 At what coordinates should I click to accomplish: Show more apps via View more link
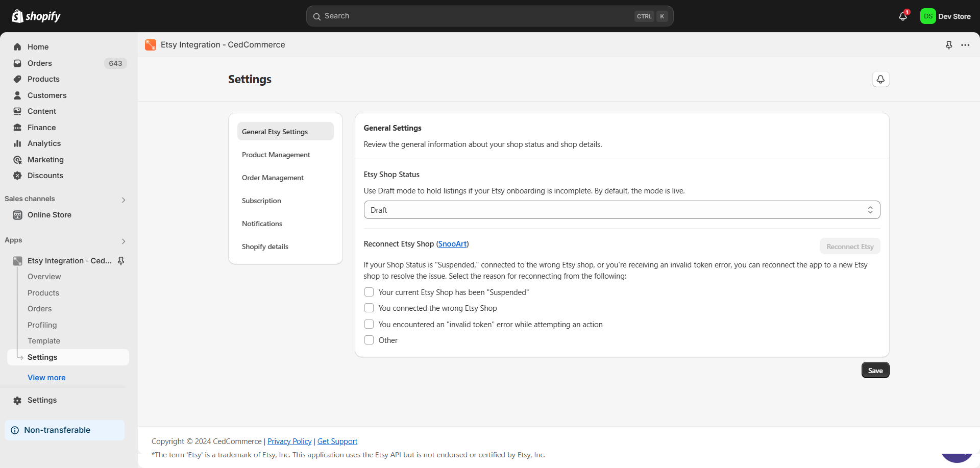(x=46, y=378)
